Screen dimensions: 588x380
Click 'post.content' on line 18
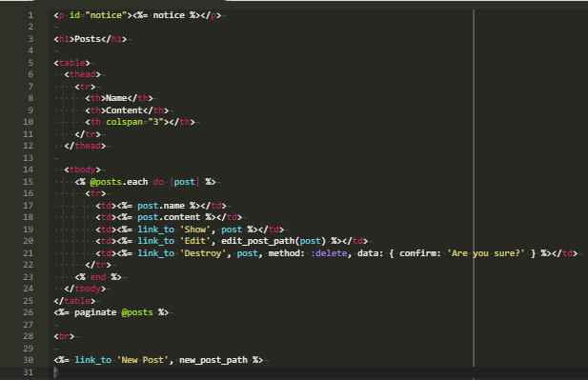tap(169, 217)
